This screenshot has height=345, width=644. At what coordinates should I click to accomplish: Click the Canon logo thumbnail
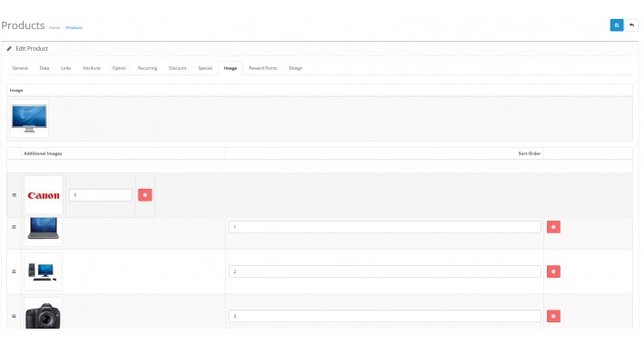tap(44, 195)
